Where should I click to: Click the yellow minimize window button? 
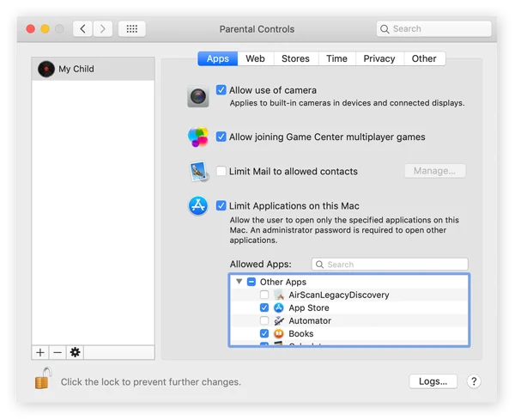coord(45,29)
